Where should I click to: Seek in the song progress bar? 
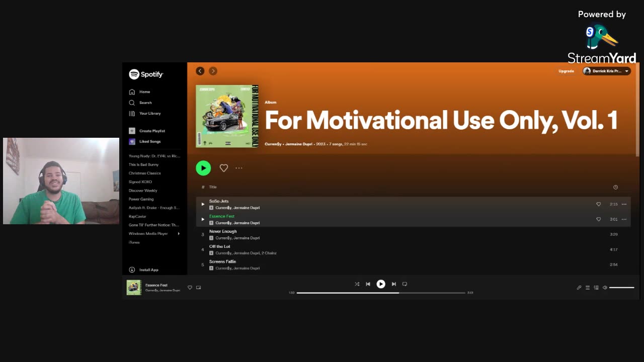click(x=381, y=293)
